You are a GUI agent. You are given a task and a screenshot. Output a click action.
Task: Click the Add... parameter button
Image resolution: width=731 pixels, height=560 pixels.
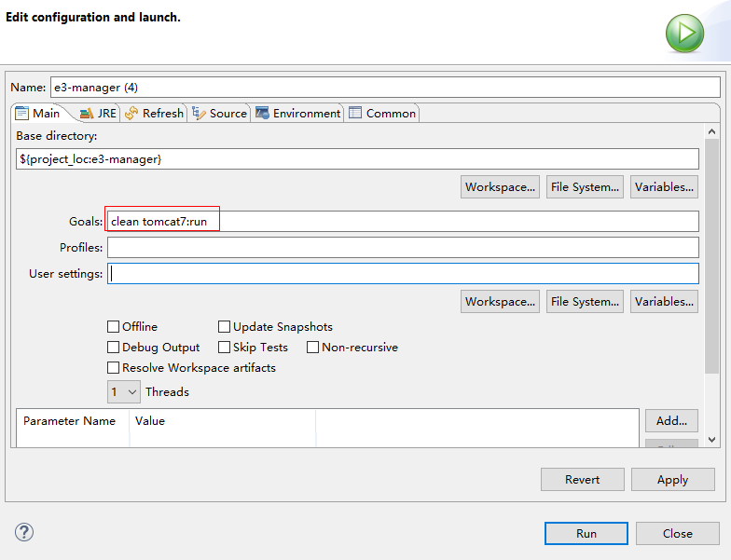[x=671, y=421]
